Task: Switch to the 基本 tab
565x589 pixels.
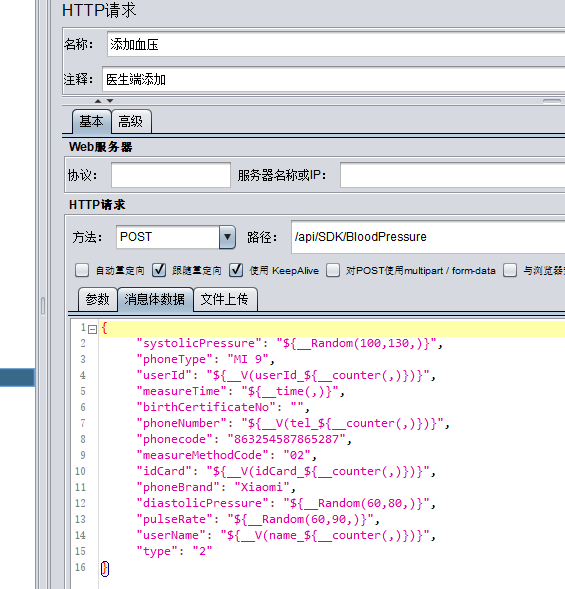Action: pyautogui.click(x=91, y=121)
